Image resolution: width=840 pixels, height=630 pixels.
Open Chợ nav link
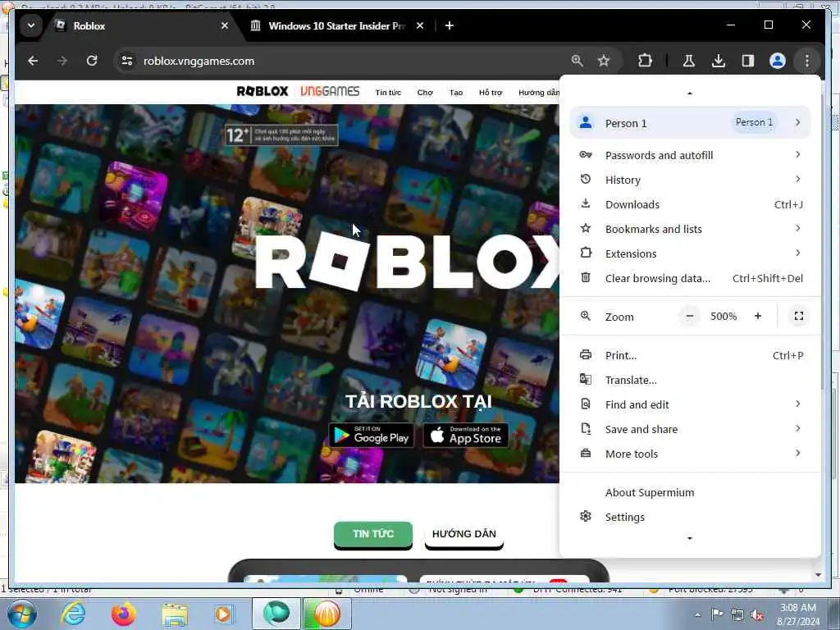tap(425, 92)
